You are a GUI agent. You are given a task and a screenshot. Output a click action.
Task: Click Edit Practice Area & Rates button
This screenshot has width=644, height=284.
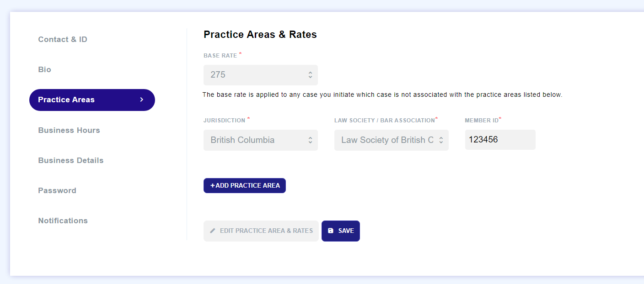(x=261, y=231)
